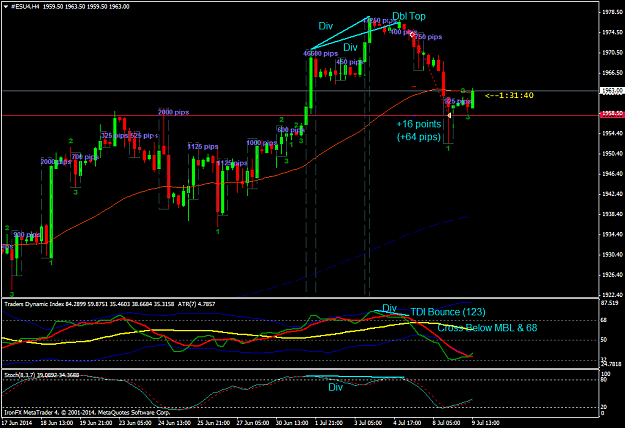Click the '(+64 pips)' annotation
Screen dimensions: 625x428
click(419, 137)
